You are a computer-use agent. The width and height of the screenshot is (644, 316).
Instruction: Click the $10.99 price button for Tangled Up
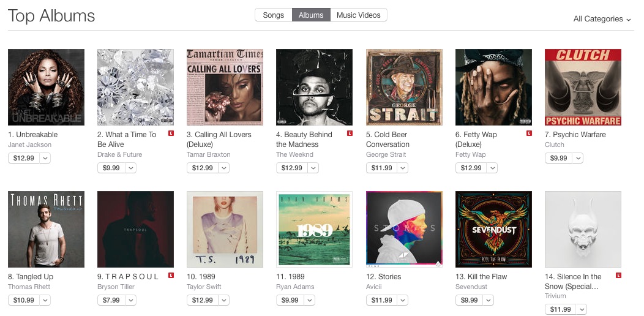[23, 300]
